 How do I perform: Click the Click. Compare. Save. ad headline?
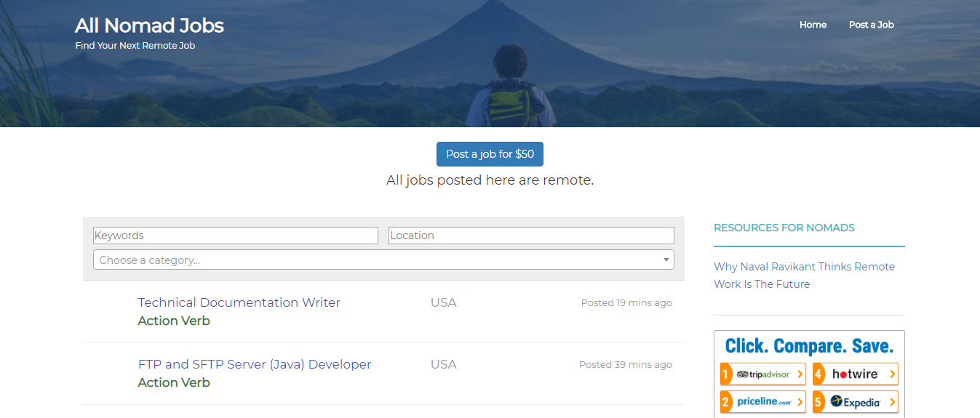(809, 345)
